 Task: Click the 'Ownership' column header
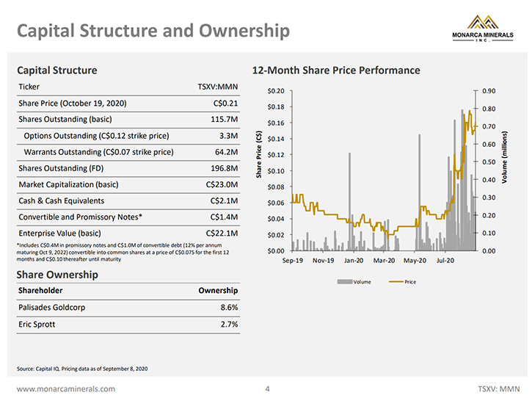pyautogui.click(x=218, y=291)
